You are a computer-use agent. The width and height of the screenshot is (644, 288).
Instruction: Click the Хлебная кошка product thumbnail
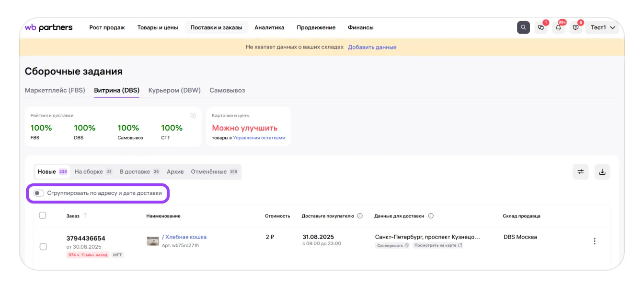tap(153, 241)
